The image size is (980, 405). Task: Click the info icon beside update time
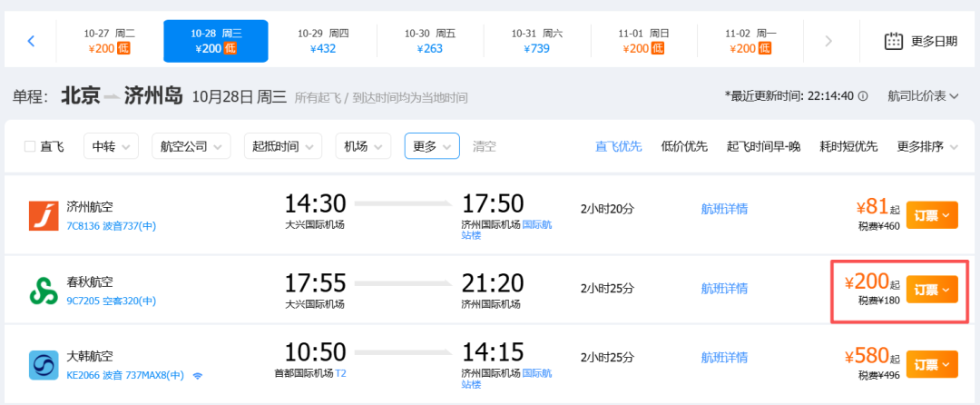863,96
